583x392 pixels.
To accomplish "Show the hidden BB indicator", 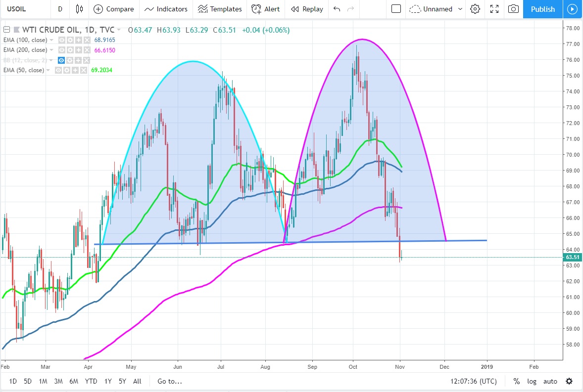I will (x=62, y=60).
